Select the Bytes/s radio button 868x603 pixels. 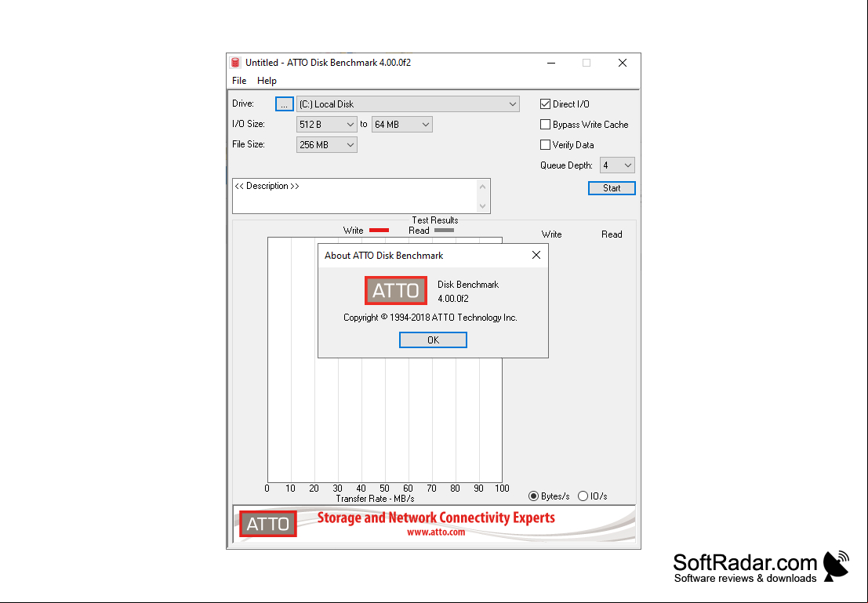533,496
